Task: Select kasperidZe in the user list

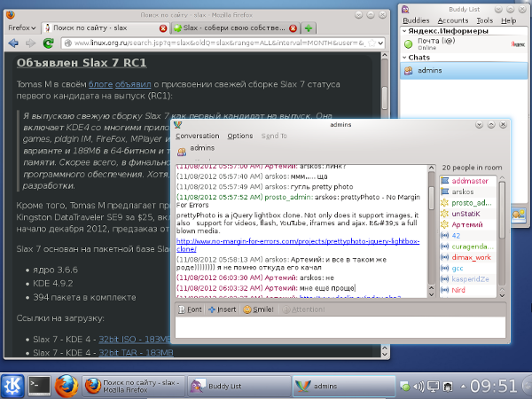Action: point(468,279)
